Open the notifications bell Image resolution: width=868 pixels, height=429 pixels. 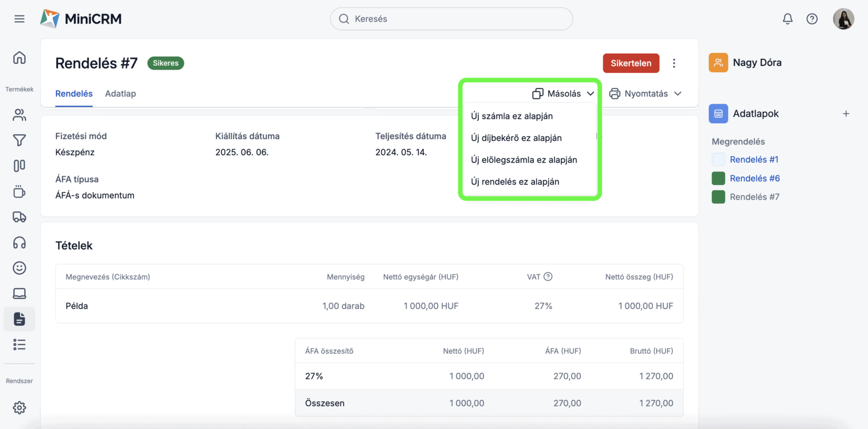pos(788,19)
